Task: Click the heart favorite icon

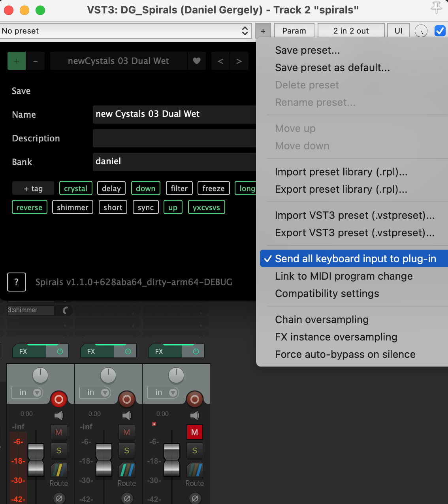Action: pyautogui.click(x=196, y=61)
